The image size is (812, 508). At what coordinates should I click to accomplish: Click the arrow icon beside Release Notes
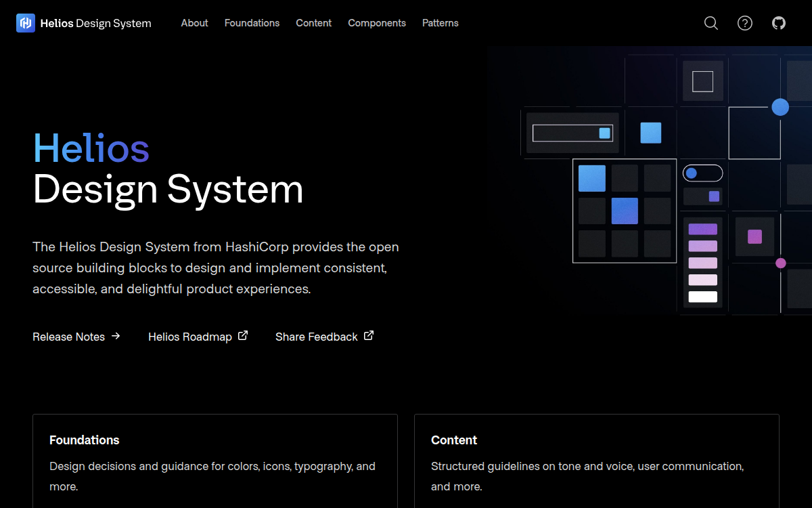click(116, 336)
